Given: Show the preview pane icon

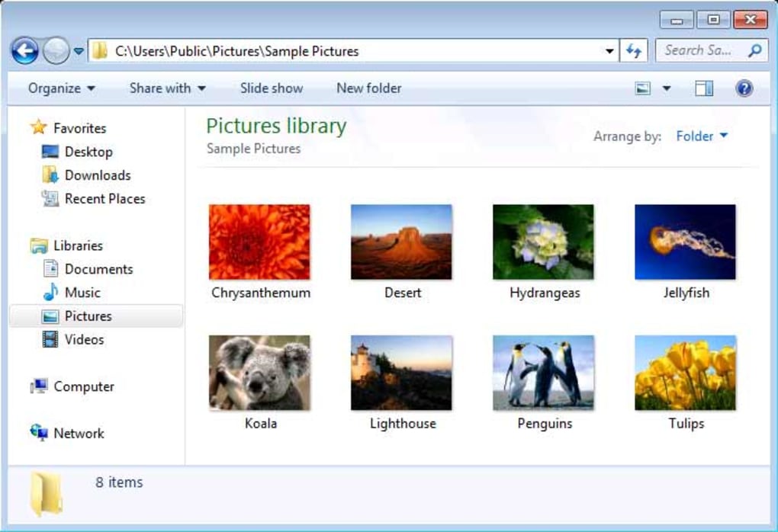Looking at the screenshot, I should [x=702, y=88].
